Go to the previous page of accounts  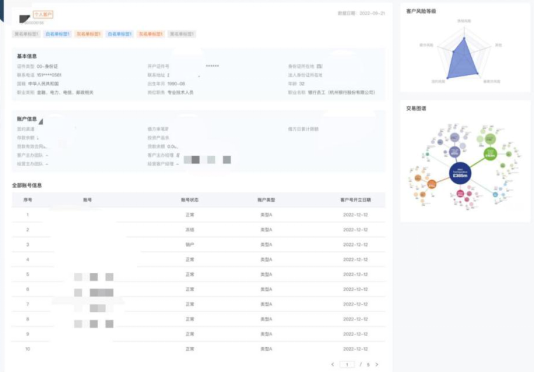tap(332, 364)
